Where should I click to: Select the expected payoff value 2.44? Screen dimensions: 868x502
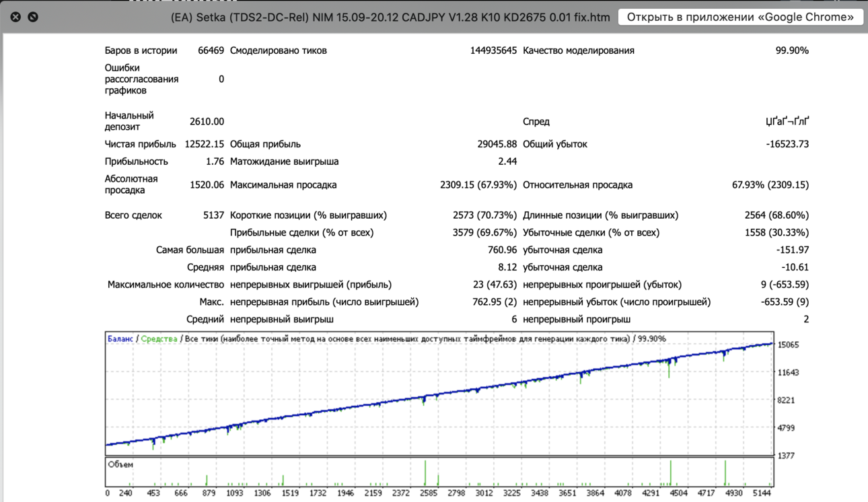pos(508,162)
